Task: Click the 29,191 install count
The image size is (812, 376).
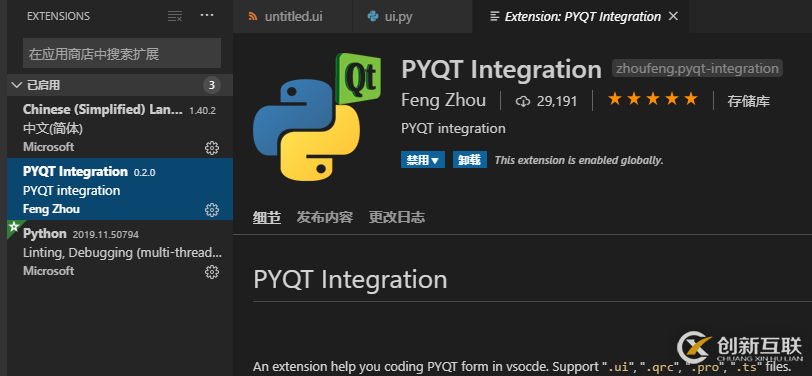Action: [x=557, y=102]
